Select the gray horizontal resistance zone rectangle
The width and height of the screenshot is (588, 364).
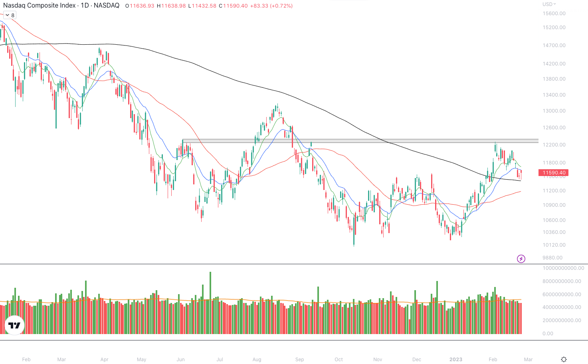pos(360,141)
